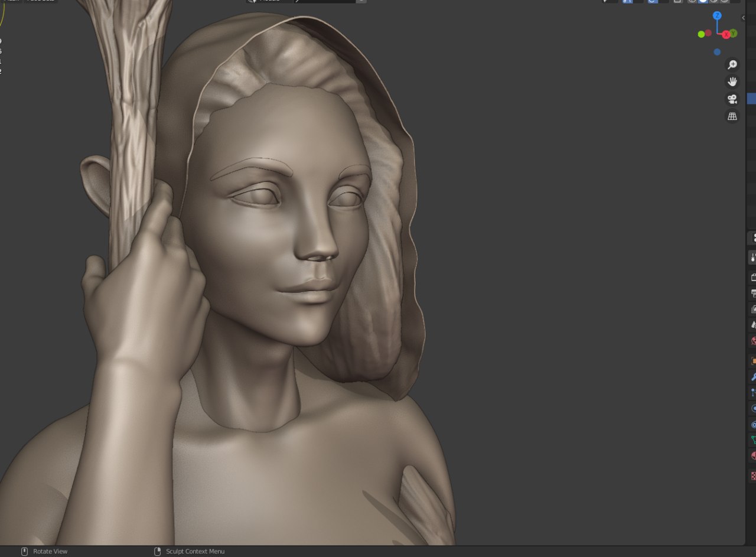Open the Object properties tab
This screenshot has width=756, height=557.
tap(753, 361)
